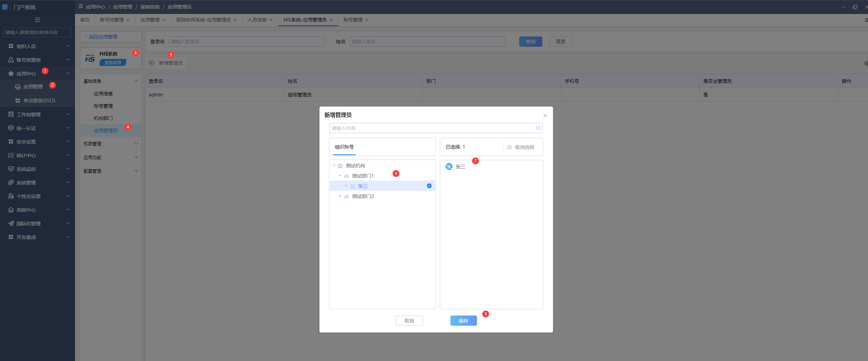Select the 组织账号 tab in dialog

point(344,147)
